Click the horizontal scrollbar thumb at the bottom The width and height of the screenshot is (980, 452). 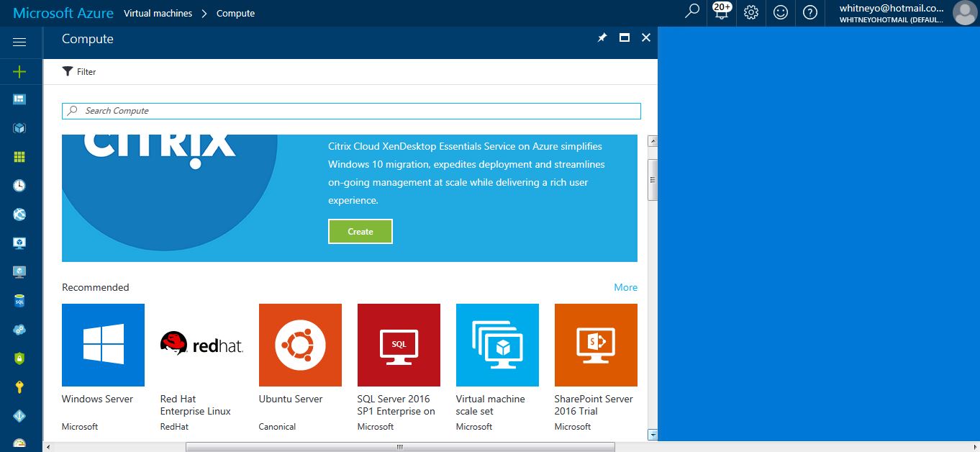[x=400, y=447]
